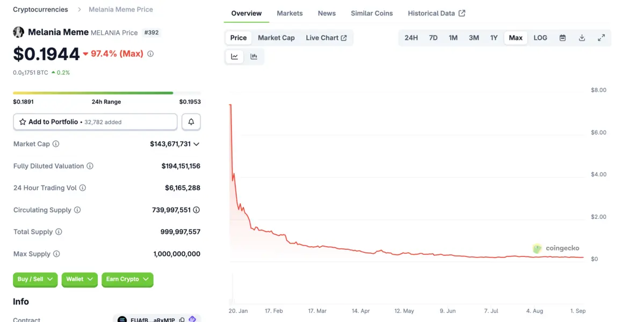
Task: Click Add to Portfolio button
Action: point(95,122)
